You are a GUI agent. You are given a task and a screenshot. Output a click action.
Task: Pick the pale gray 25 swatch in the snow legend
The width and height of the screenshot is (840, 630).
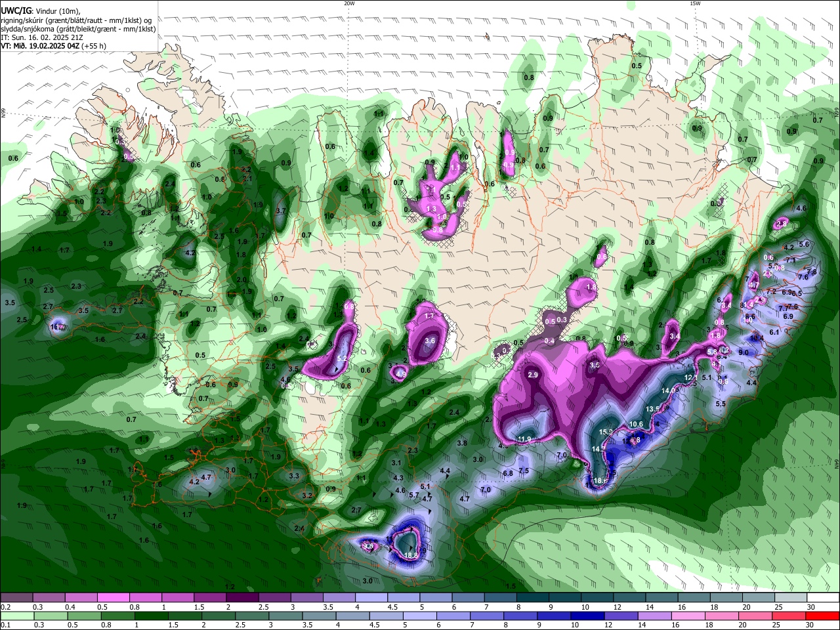(791, 598)
